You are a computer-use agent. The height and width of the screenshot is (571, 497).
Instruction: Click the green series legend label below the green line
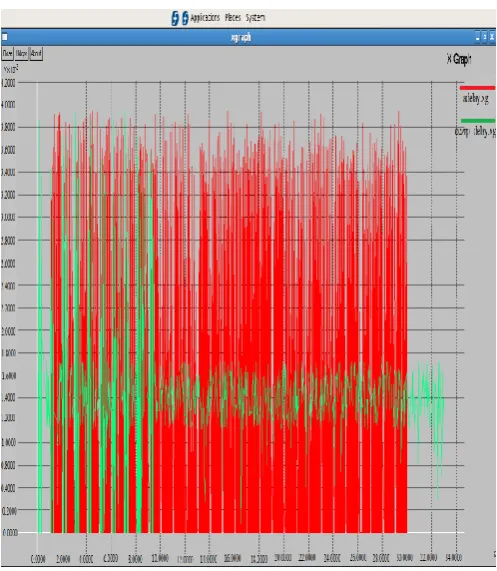tap(475, 131)
